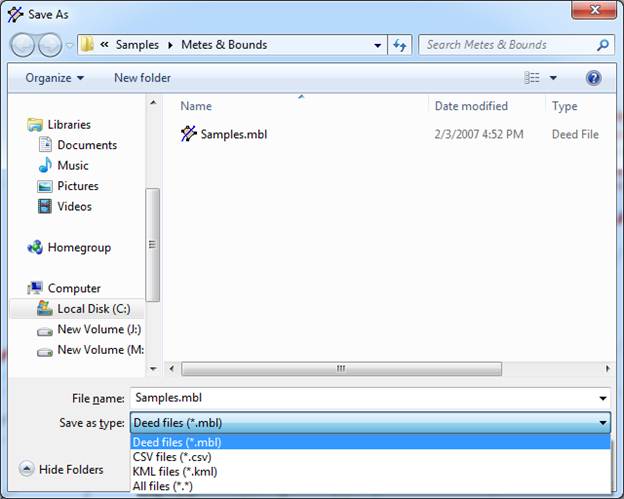Click the Back navigation arrow

point(24,45)
